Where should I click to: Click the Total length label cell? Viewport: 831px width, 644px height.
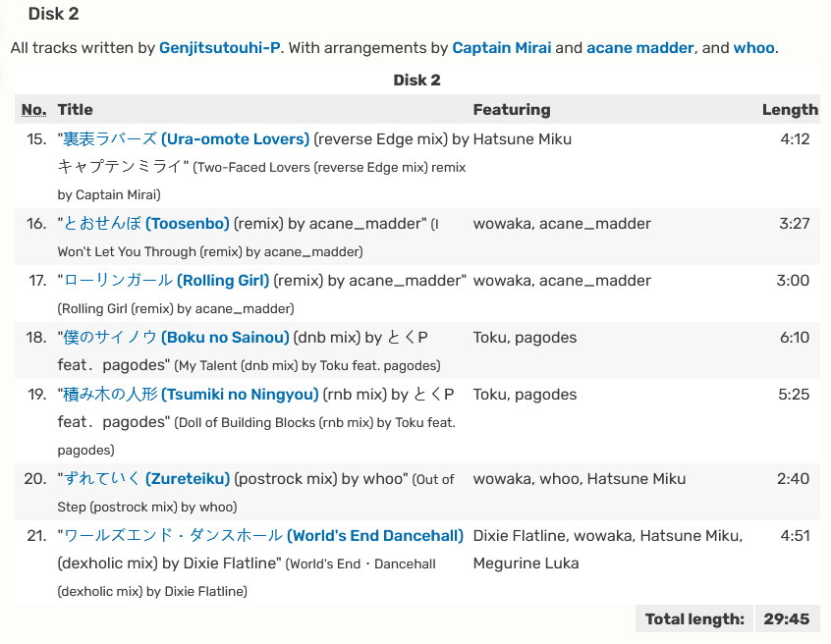(694, 619)
